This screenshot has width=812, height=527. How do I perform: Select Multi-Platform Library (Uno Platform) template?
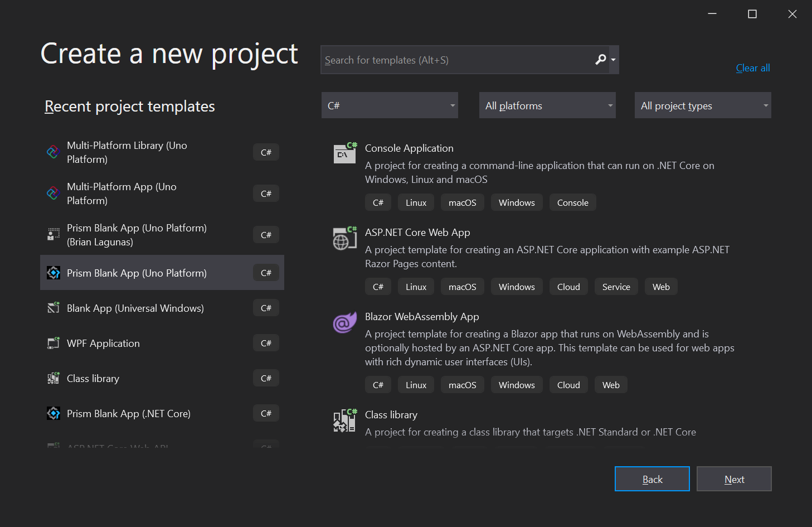pyautogui.click(x=162, y=152)
